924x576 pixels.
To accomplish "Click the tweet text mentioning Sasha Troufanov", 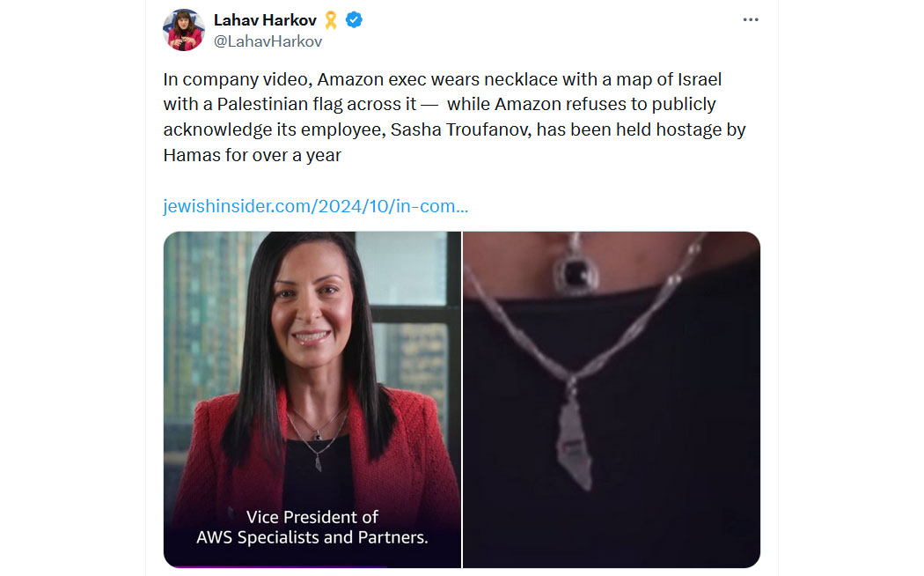I will 454,129.
